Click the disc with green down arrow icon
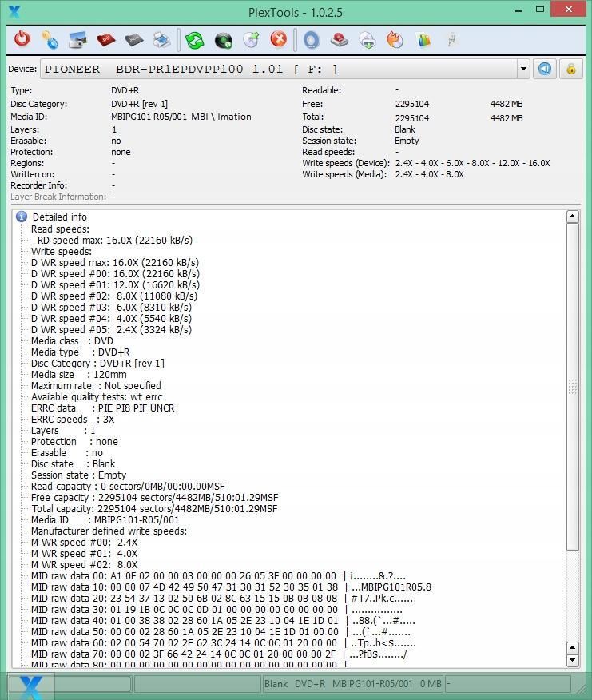Image resolution: width=592 pixels, height=700 pixels. point(368,40)
